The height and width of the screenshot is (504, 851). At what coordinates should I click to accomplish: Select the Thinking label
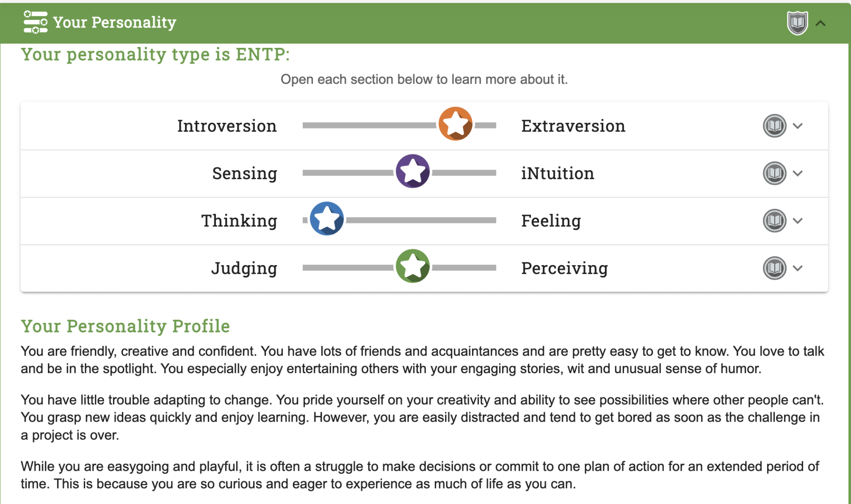(239, 221)
